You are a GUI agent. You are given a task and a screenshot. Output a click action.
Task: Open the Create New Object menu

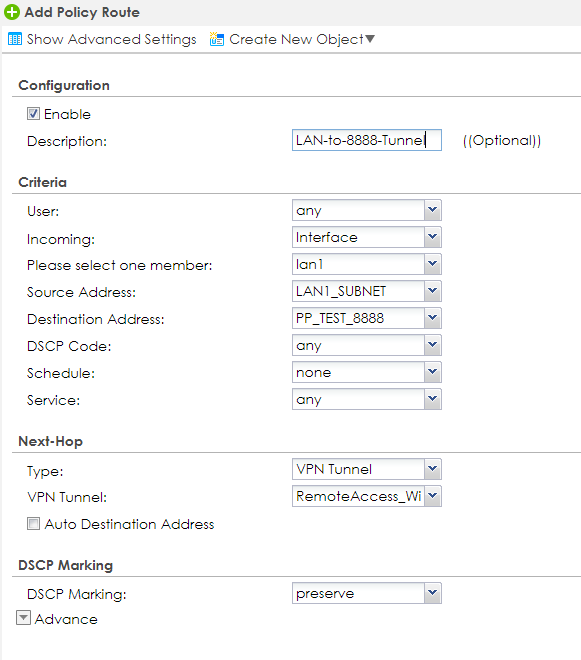tap(301, 39)
